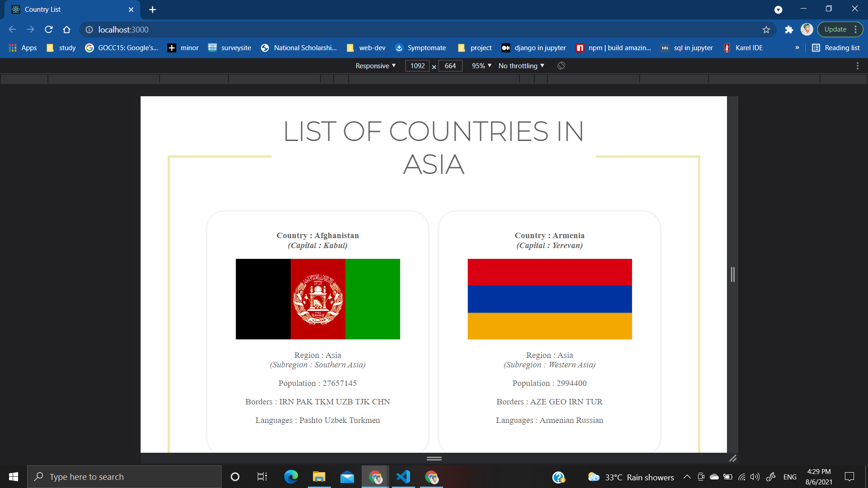Reload the localhost page
The height and width of the screenshot is (488, 868).
coord(49,29)
